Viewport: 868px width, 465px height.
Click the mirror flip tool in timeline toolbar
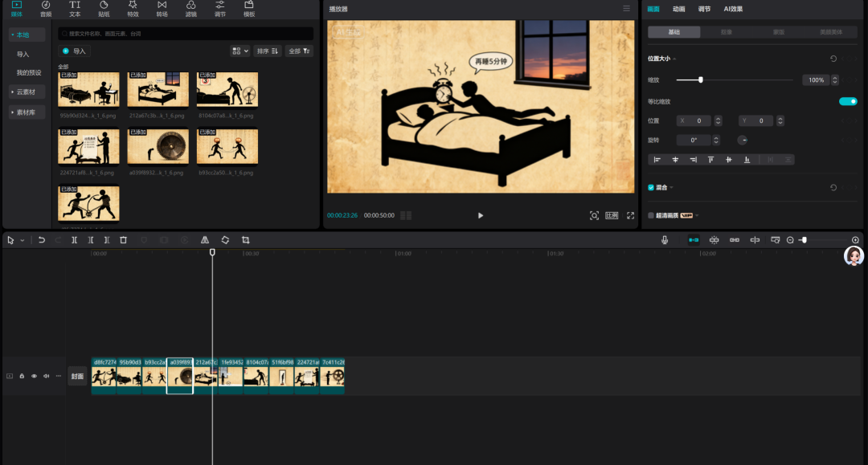tap(204, 240)
